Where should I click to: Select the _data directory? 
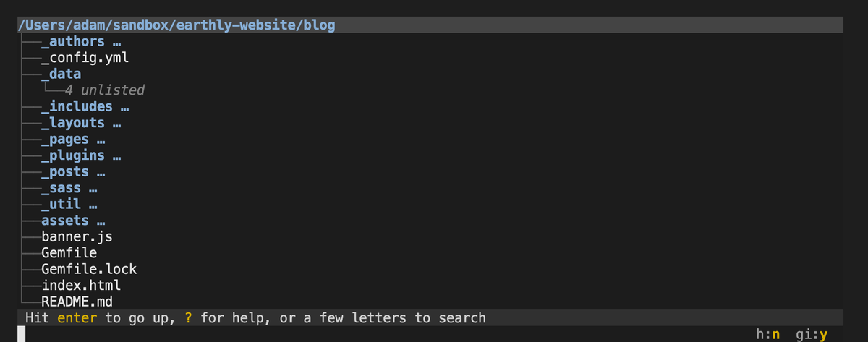(61, 74)
